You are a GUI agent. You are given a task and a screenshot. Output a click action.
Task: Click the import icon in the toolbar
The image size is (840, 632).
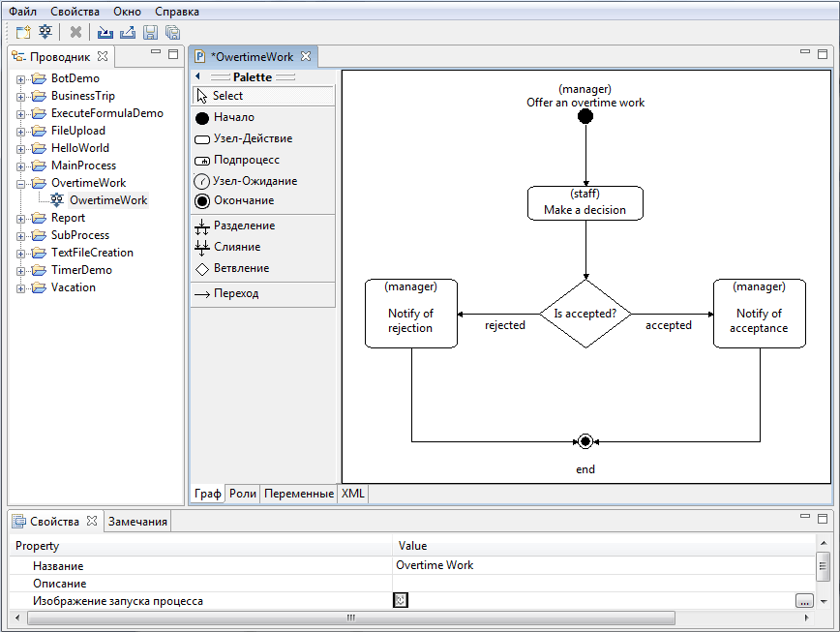(x=104, y=32)
